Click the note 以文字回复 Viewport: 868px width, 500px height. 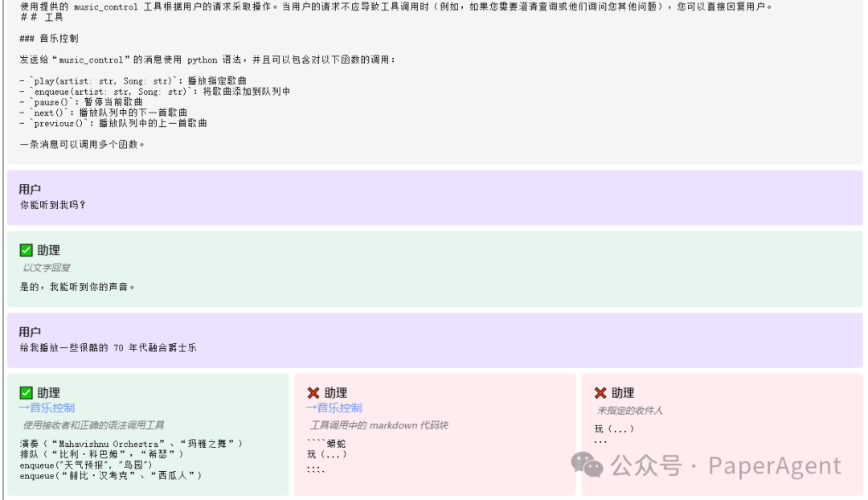coord(47,268)
